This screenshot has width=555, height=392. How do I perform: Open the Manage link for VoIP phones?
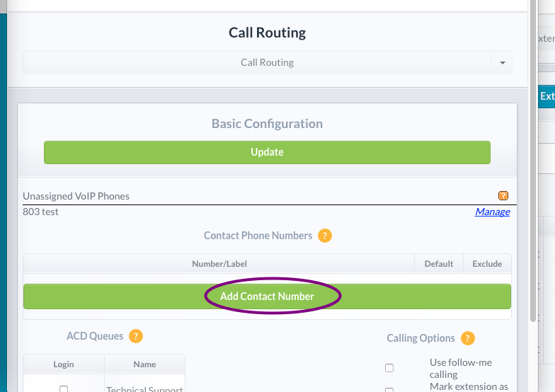(x=493, y=212)
